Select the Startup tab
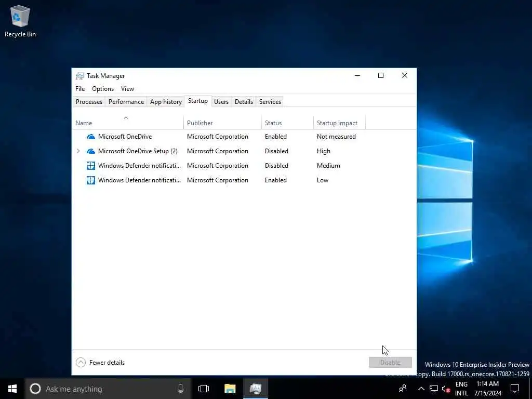532x399 pixels. pyautogui.click(x=198, y=101)
